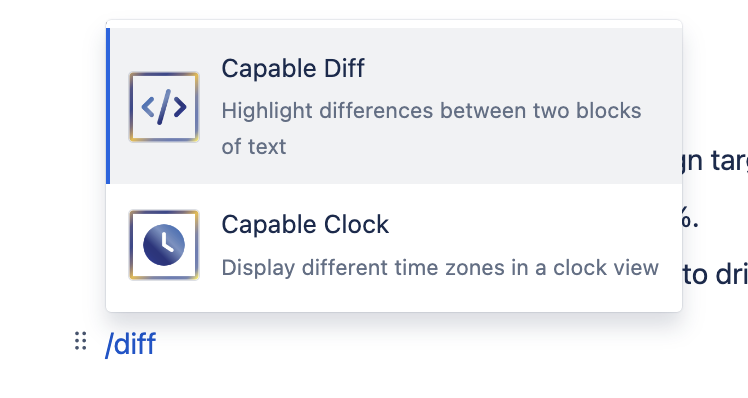748x398 pixels.
Task: Click the blue selection bar of highlighted item
Action: (108, 106)
